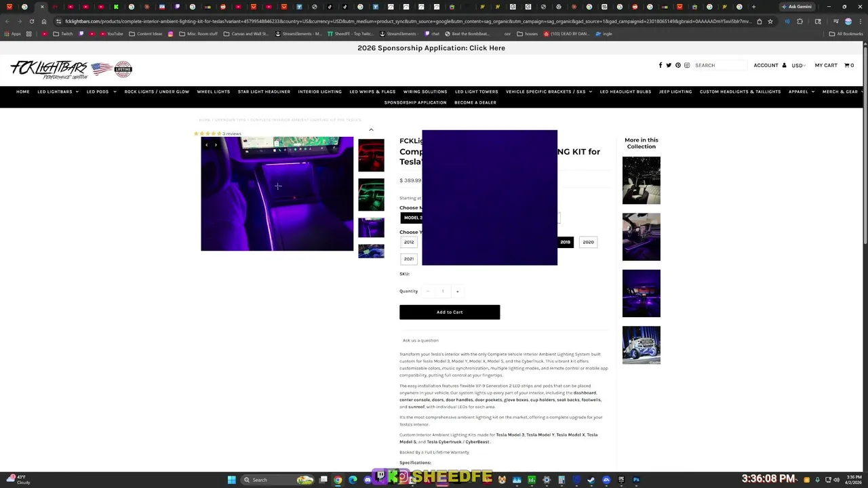Expand Vehicle Specific Brackets / SXS menu
The height and width of the screenshot is (488, 868).
(549, 91)
